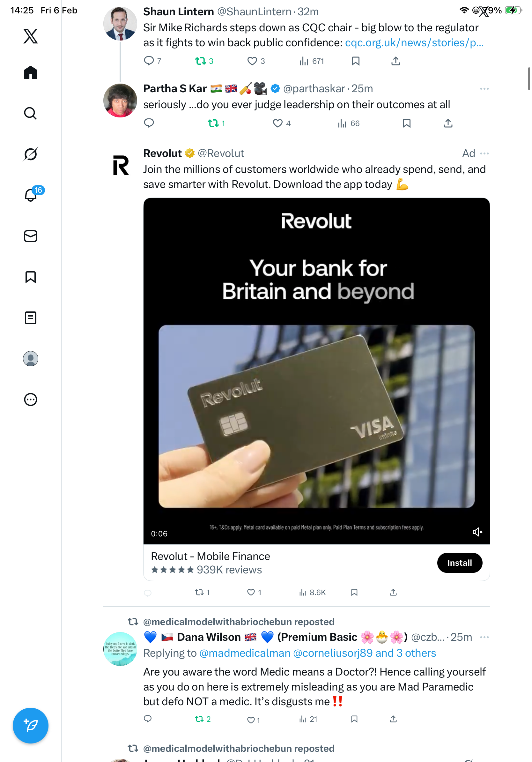Open the Home timeline icon

(x=31, y=73)
